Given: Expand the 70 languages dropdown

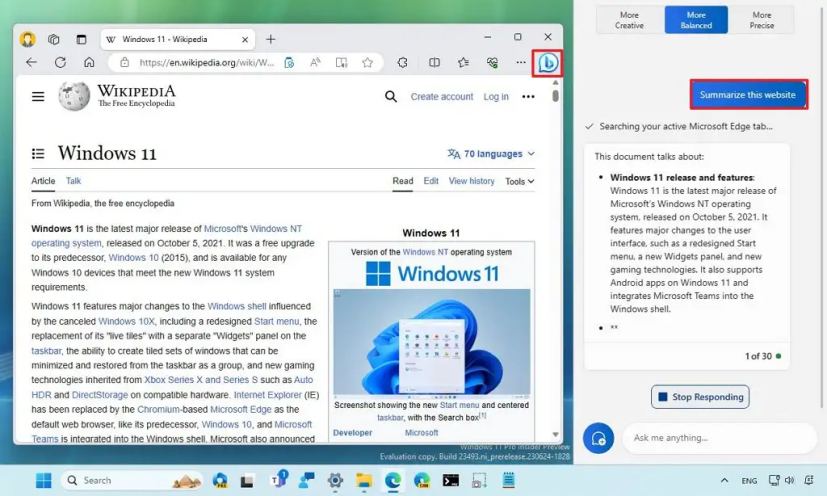Looking at the screenshot, I should [491, 154].
